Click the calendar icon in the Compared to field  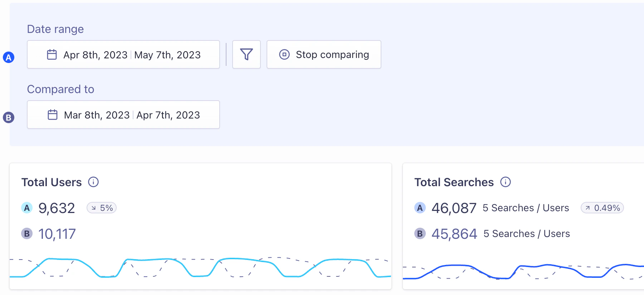[53, 115]
